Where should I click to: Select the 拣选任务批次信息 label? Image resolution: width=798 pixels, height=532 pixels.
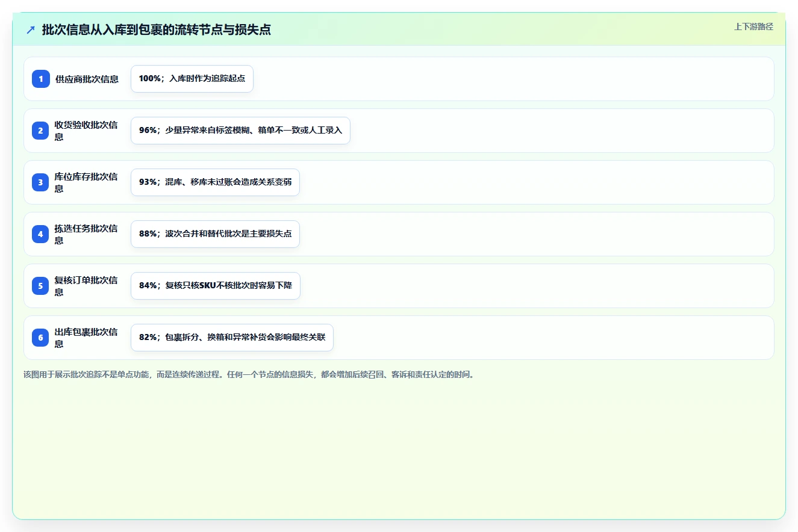pyautogui.click(x=86, y=234)
